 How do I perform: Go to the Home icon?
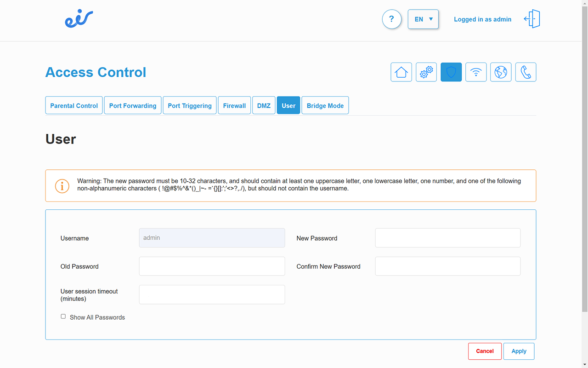(401, 72)
